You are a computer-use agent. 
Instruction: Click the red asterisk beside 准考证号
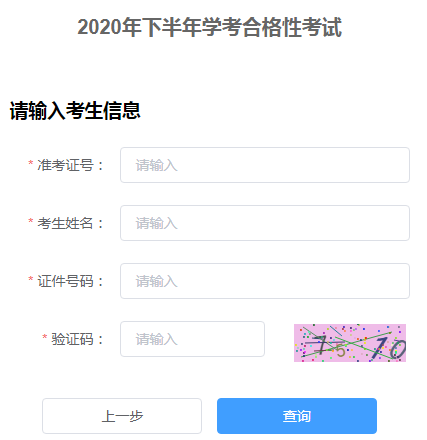(x=31, y=163)
